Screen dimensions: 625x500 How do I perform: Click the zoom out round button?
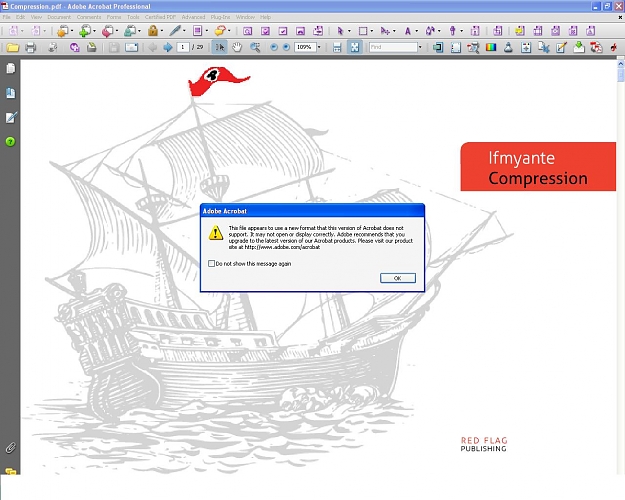pyautogui.click(x=274, y=47)
